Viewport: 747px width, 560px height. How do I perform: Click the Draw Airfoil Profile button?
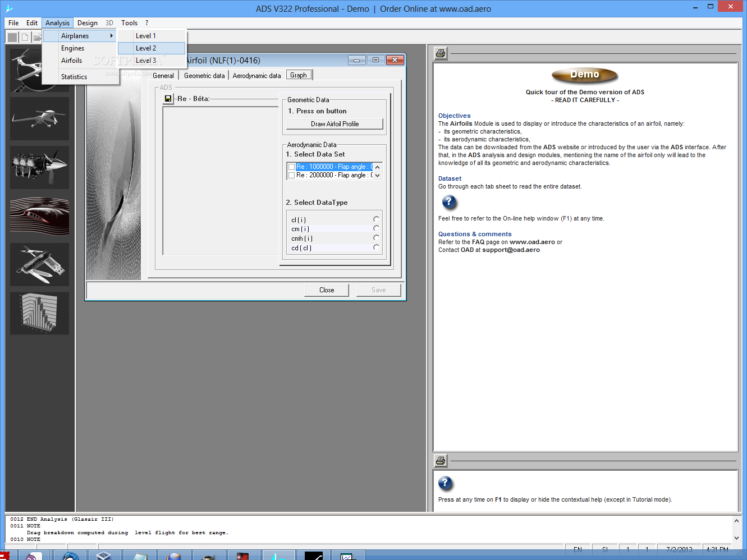pos(335,124)
